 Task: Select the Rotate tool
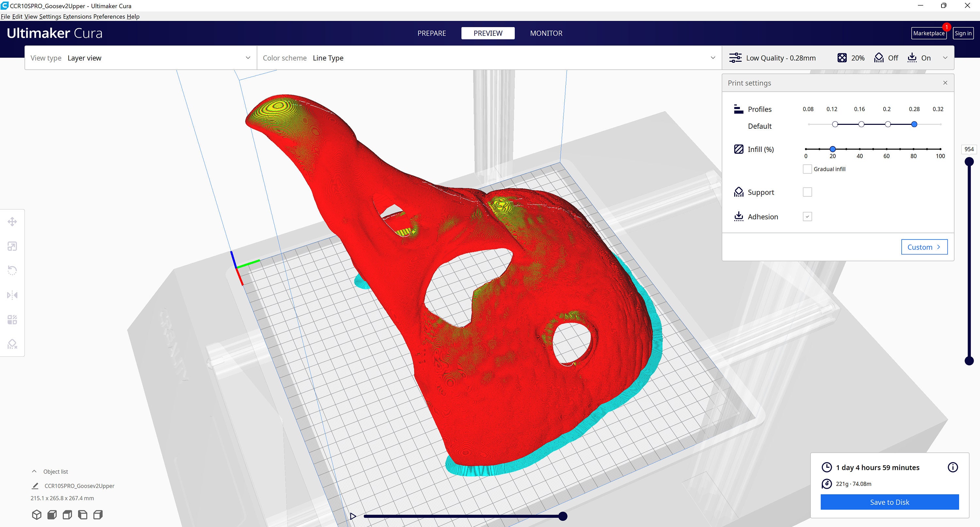tap(12, 270)
